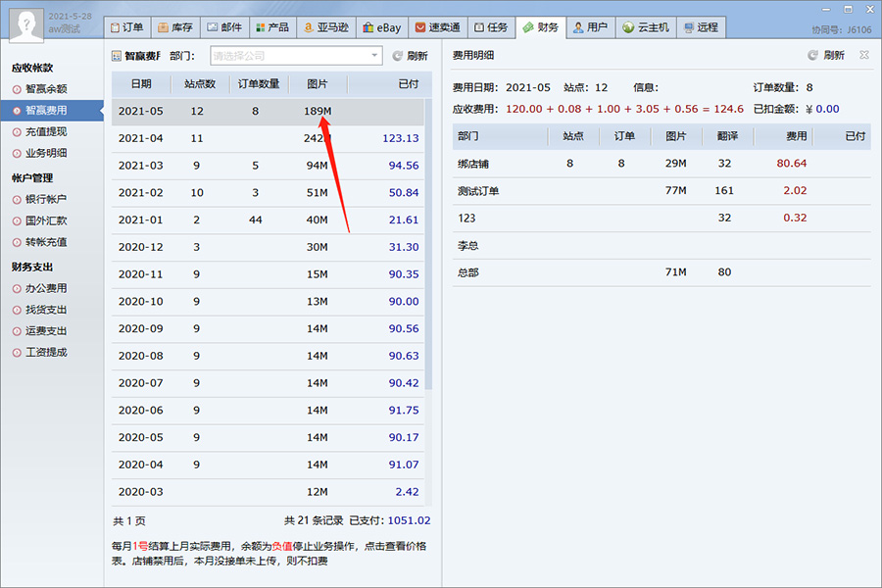Switch to the 云主机 tab
This screenshot has width=882, height=588.
[645, 27]
